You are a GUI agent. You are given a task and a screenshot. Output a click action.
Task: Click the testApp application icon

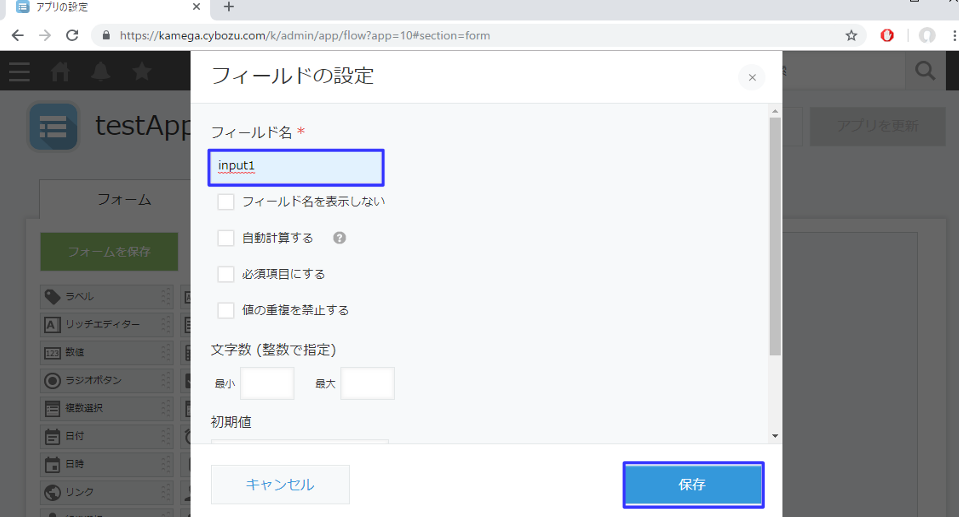click(x=54, y=127)
